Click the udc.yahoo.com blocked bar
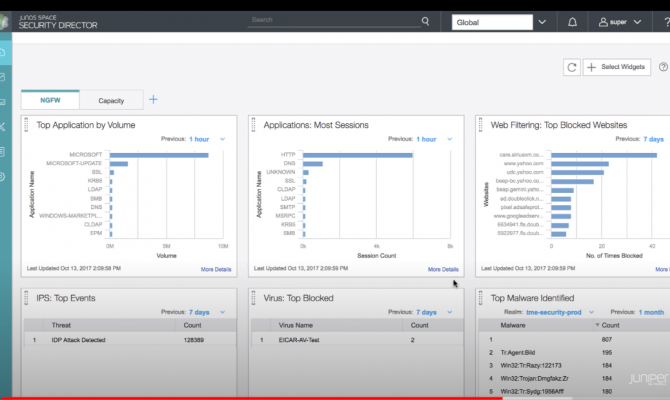 (577, 172)
